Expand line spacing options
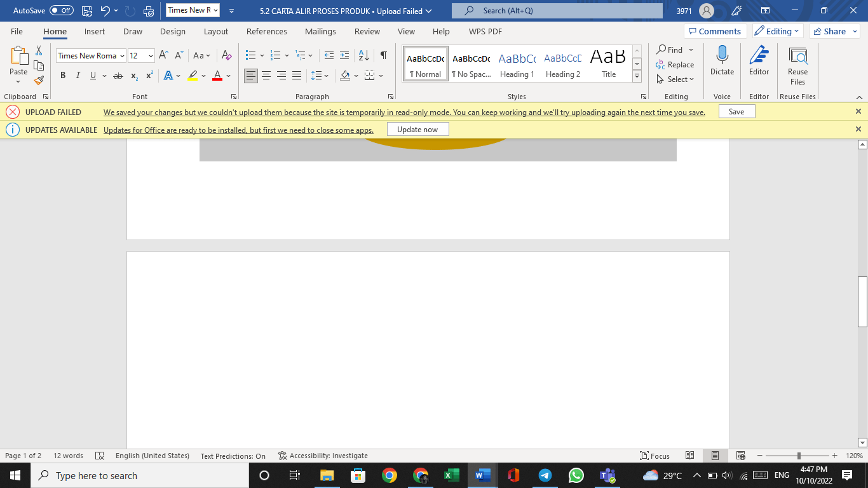 click(320, 76)
